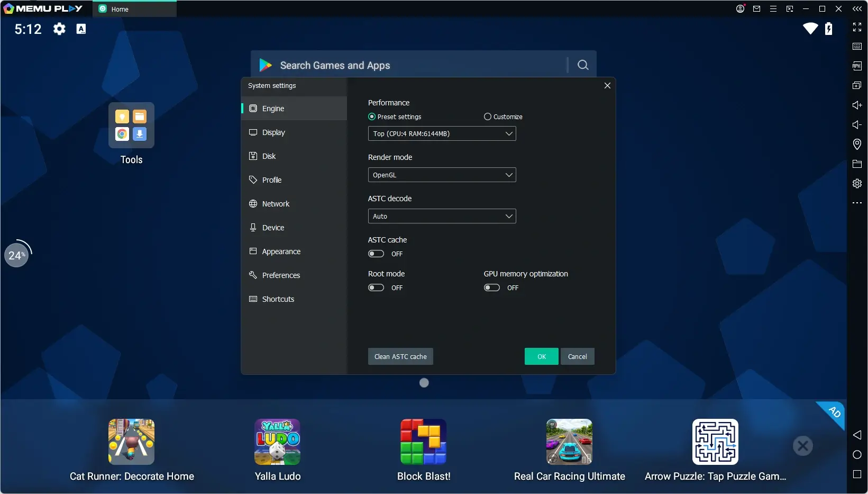Switch to the Display settings tab
868x494 pixels.
[294, 132]
